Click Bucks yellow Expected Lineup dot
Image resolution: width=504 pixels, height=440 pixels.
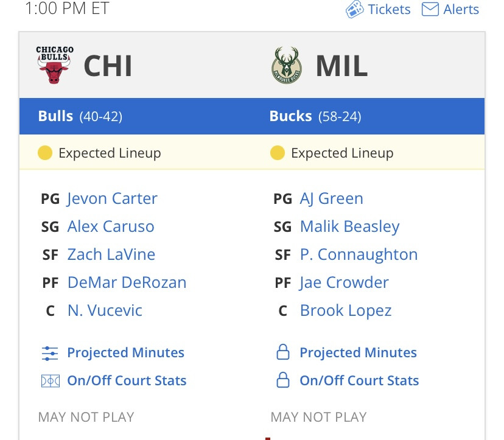(278, 153)
